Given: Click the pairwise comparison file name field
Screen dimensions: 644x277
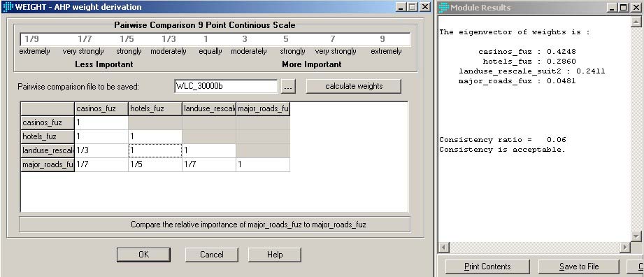Looking at the screenshot, I should point(226,86).
